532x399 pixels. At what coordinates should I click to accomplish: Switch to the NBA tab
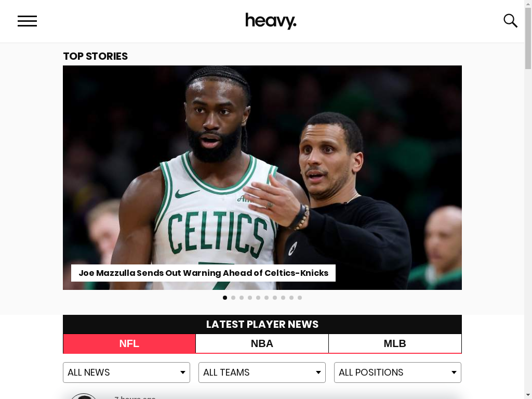pyautogui.click(x=262, y=343)
